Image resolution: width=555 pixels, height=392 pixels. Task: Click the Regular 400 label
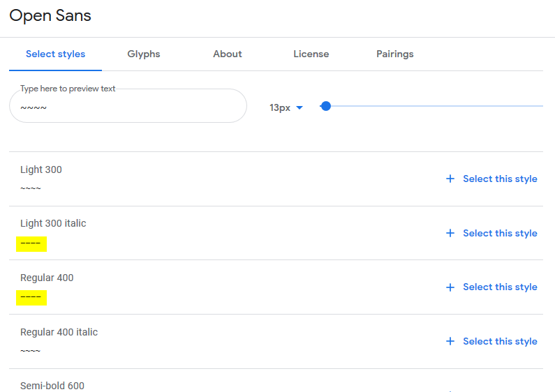[47, 278]
